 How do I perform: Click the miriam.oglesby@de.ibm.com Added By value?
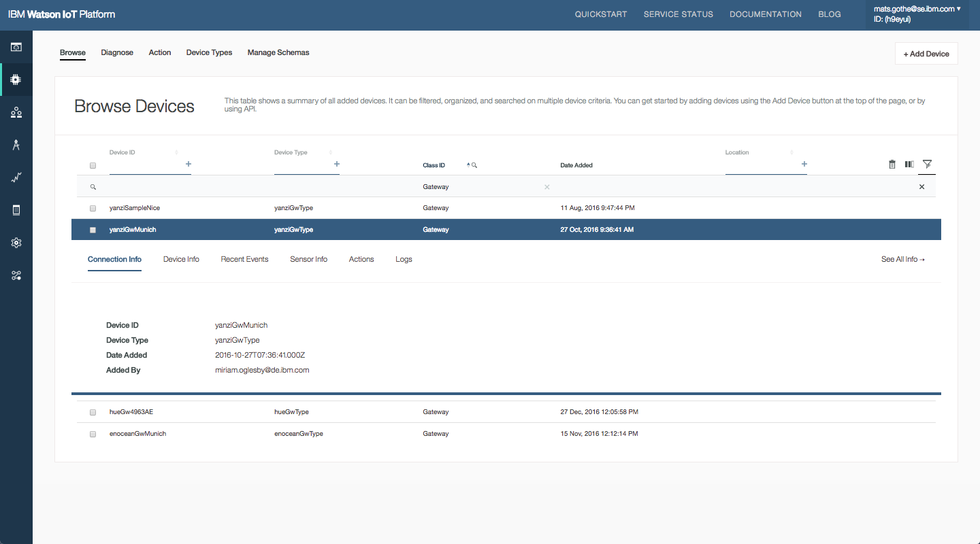pyautogui.click(x=262, y=370)
